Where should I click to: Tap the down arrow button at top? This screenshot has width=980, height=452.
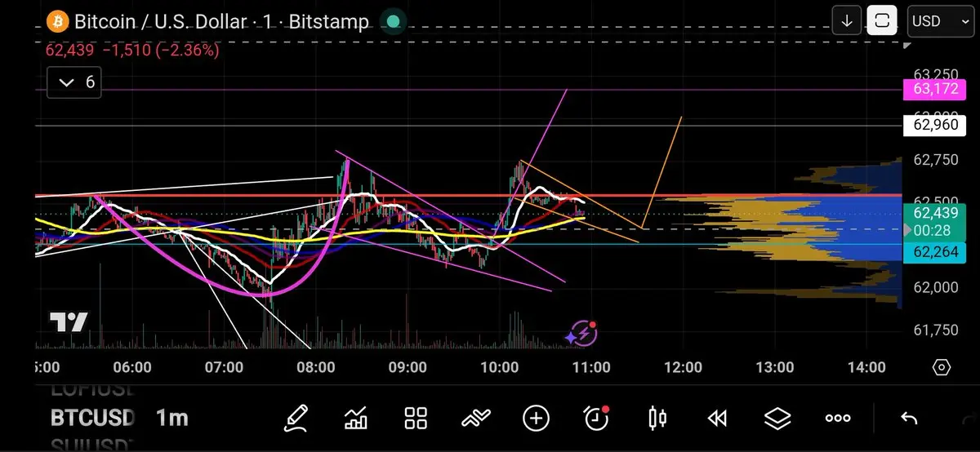click(847, 20)
